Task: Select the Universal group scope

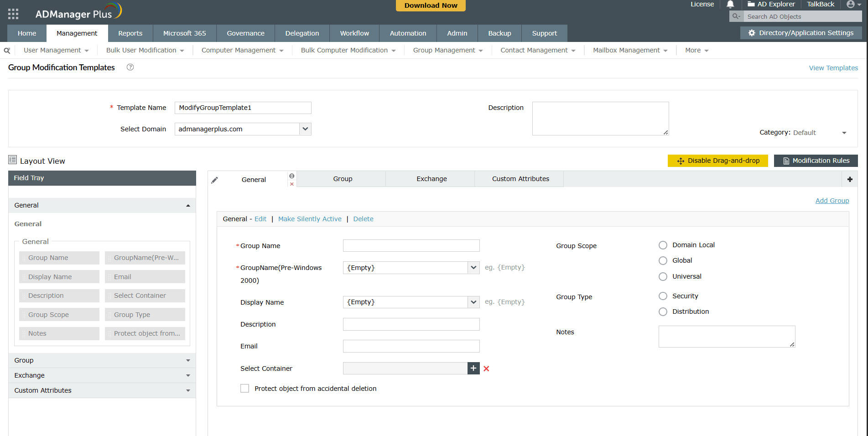Action: click(x=663, y=276)
